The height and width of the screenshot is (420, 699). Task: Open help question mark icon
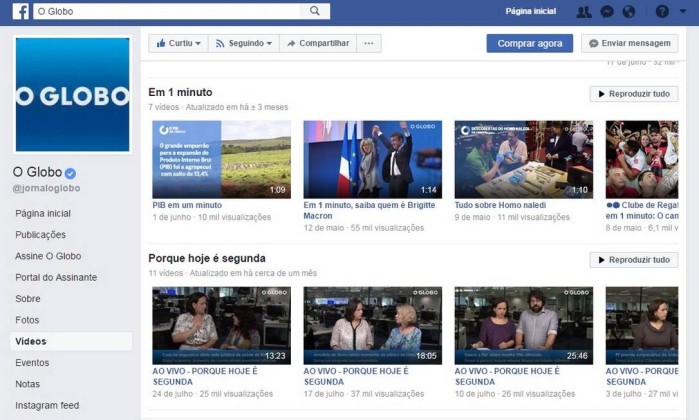point(662,12)
